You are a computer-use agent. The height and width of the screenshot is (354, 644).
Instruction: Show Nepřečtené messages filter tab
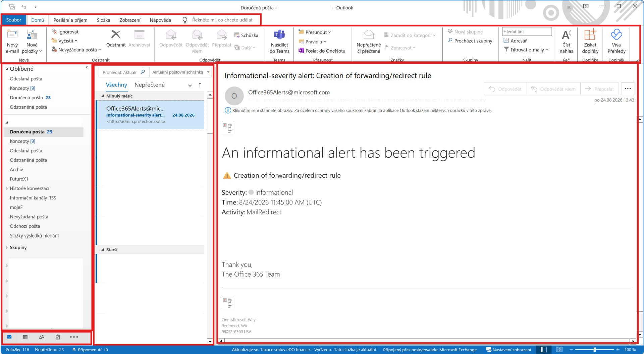click(150, 85)
